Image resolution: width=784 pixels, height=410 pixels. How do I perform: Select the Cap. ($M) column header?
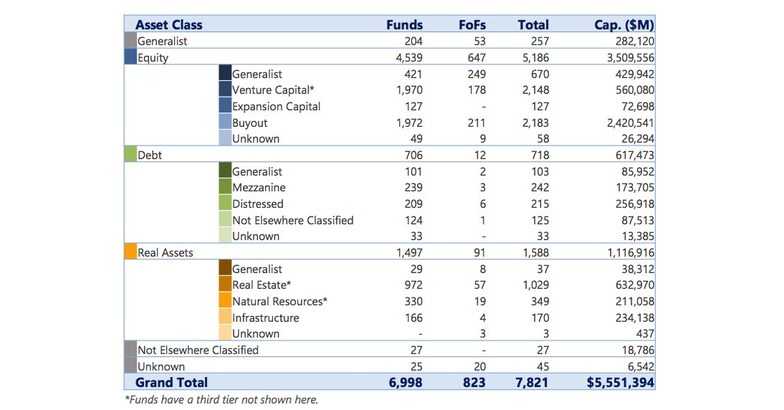point(620,25)
